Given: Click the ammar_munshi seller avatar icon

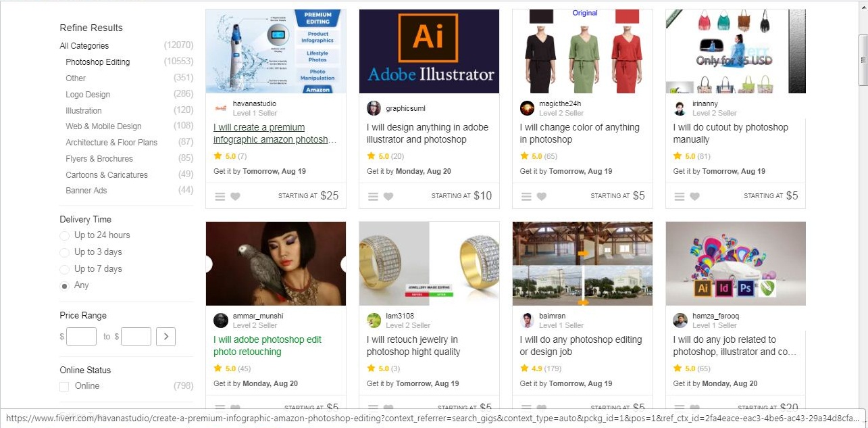Looking at the screenshot, I should point(220,320).
